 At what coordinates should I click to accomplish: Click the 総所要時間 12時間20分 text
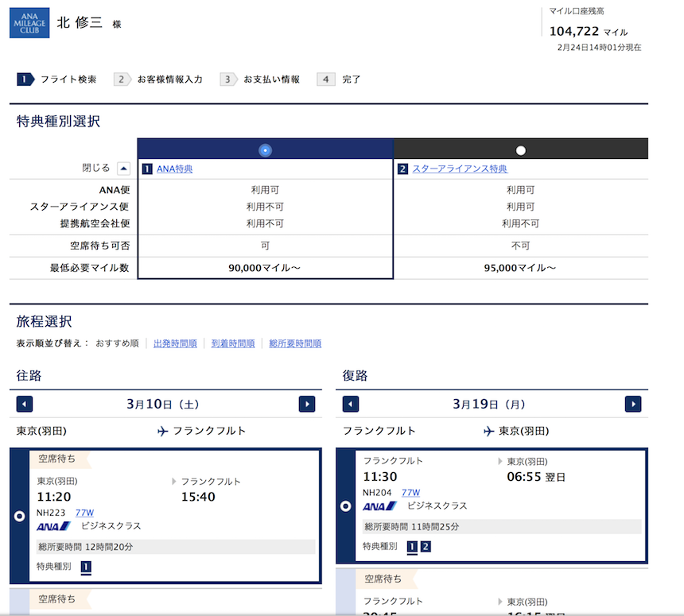[x=86, y=547]
